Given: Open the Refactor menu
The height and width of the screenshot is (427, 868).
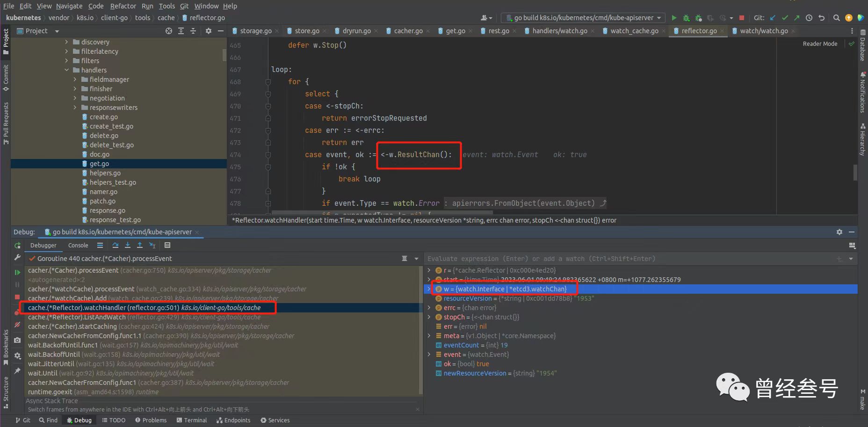Looking at the screenshot, I should (123, 6).
